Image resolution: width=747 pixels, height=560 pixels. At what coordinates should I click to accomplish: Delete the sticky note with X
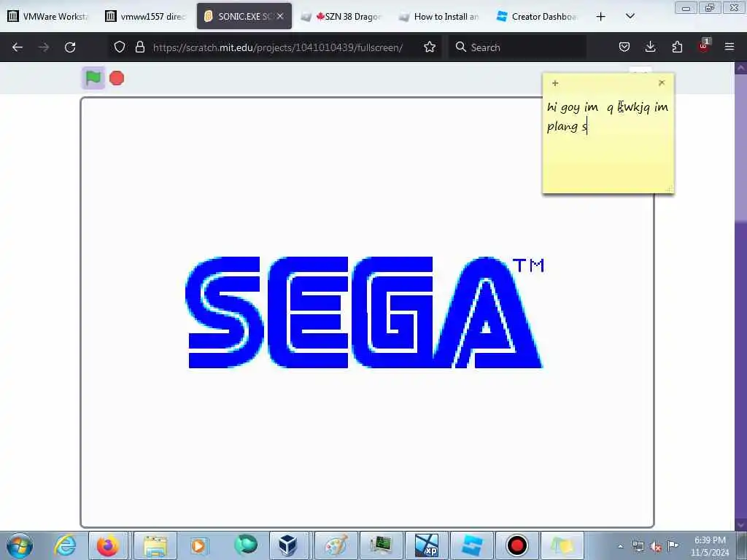tap(662, 83)
